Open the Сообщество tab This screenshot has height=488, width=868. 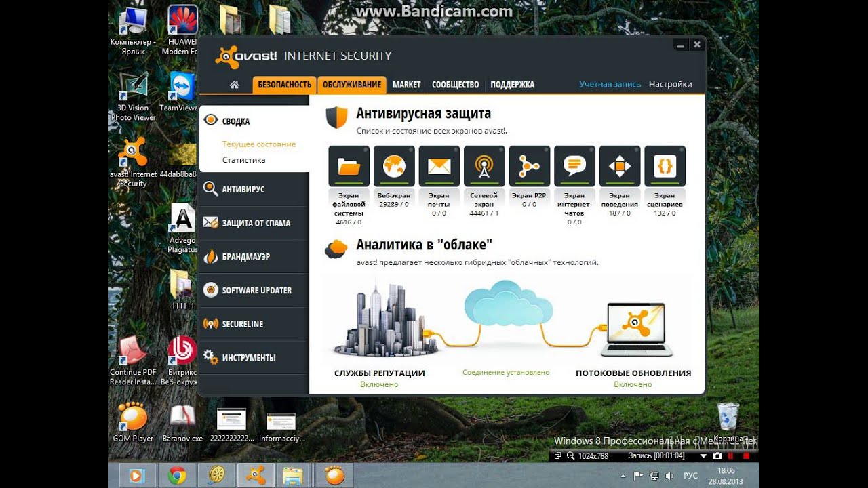coord(456,85)
